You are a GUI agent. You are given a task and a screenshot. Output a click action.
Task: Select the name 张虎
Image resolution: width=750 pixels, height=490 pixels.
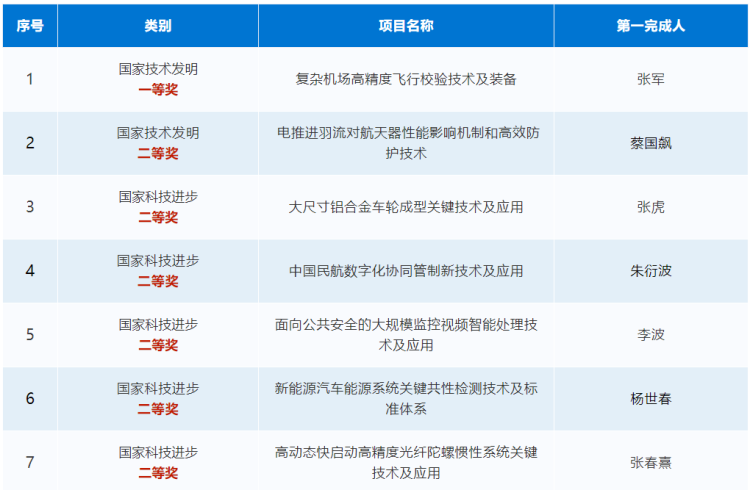pyautogui.click(x=651, y=207)
